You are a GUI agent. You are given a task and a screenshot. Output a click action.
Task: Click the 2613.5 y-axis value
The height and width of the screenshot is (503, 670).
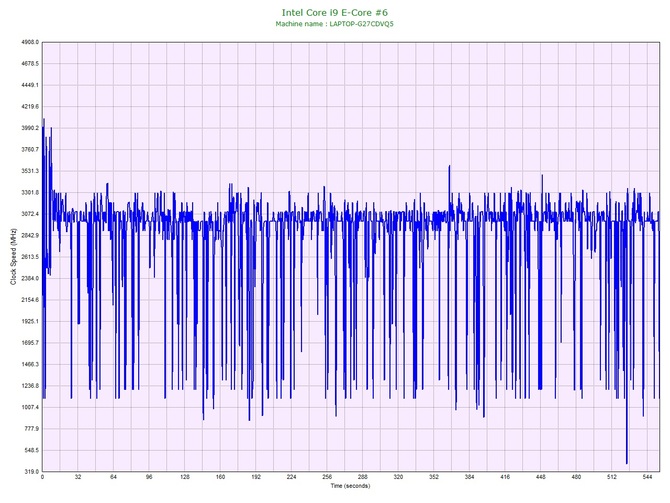click(30, 257)
